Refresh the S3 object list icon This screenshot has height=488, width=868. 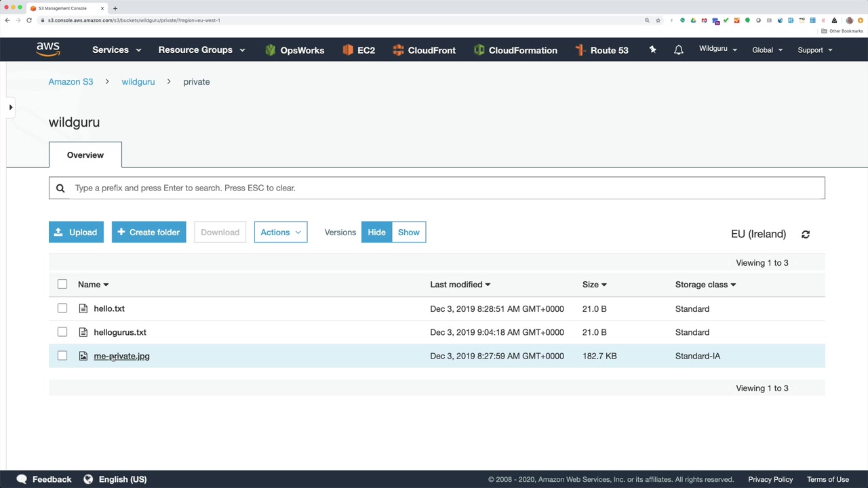[x=806, y=235]
